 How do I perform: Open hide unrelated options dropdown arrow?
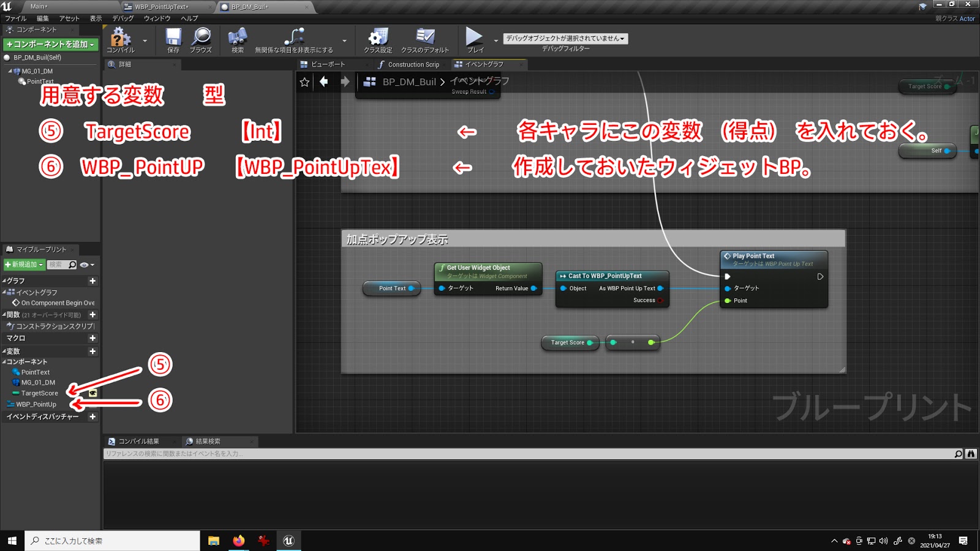(x=344, y=41)
